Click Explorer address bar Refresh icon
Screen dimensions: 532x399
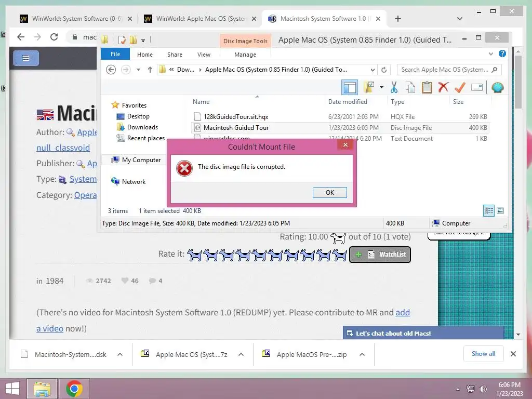click(384, 70)
